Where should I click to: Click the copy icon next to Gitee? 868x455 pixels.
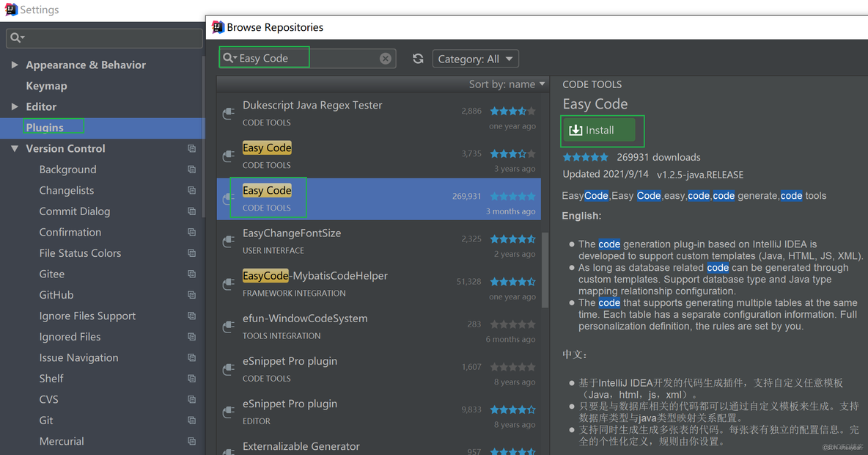191,274
